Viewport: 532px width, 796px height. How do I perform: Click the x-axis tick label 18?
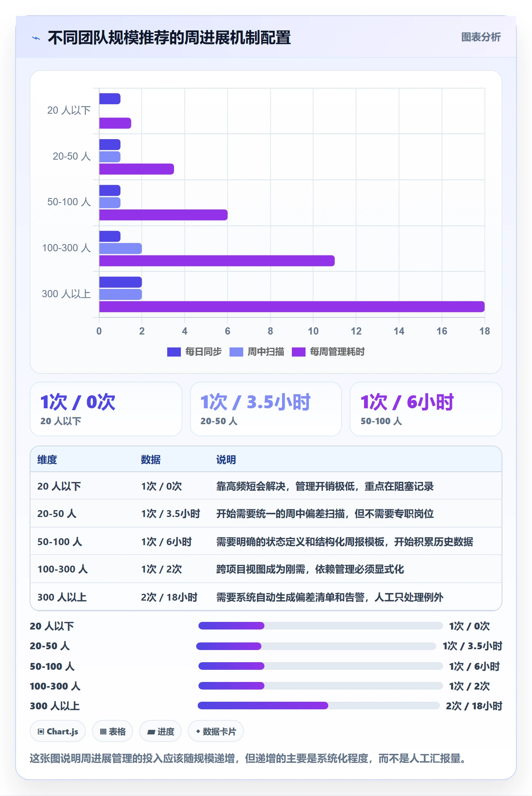tap(484, 331)
